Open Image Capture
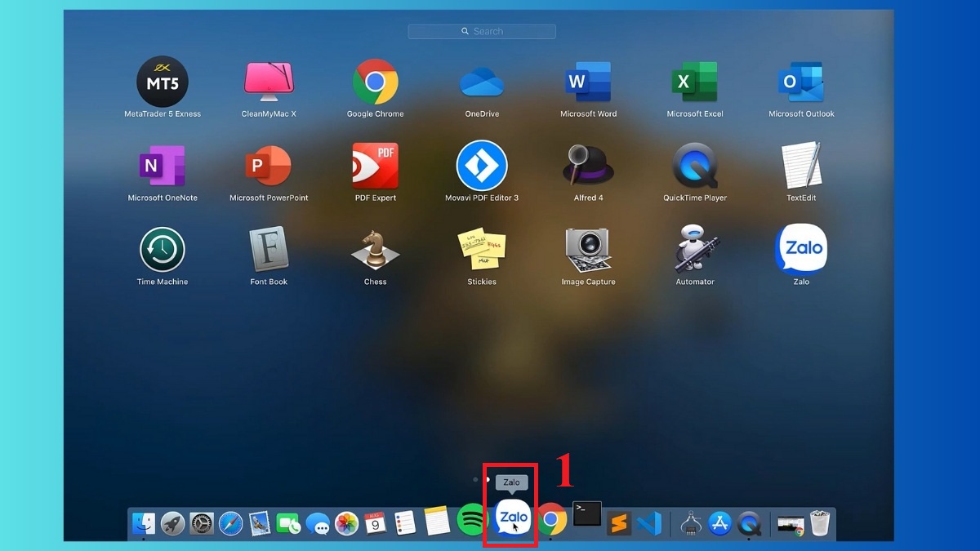This screenshot has height=551, width=980. [x=588, y=250]
